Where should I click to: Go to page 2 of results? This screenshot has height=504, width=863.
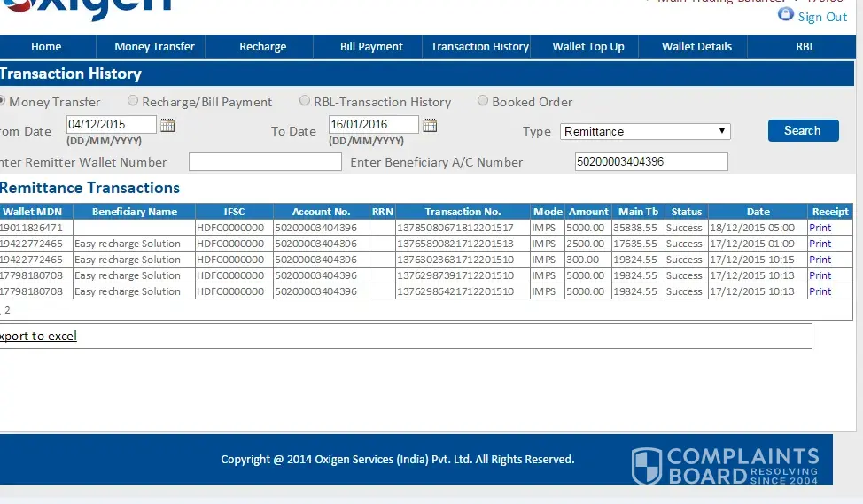[7, 311]
